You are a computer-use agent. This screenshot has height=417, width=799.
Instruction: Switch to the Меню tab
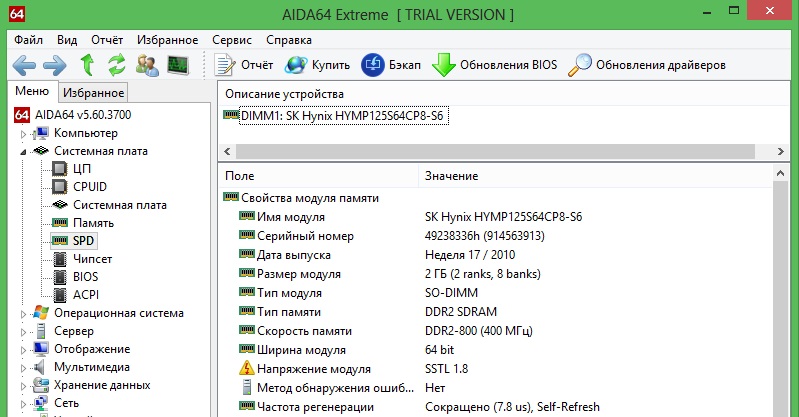tap(32, 91)
